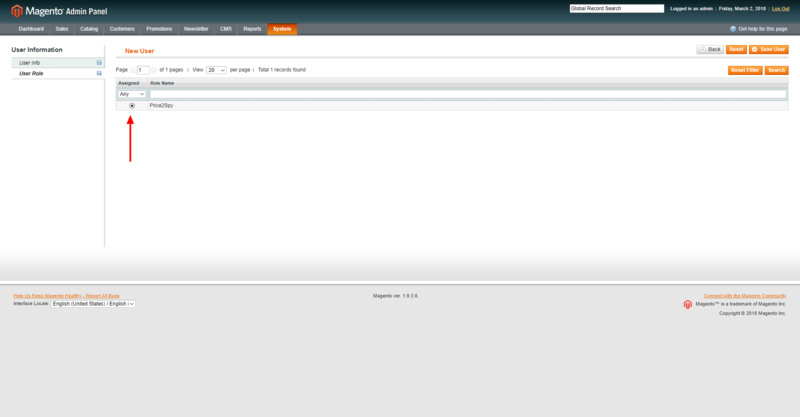Click save icon beside User Info tab
Viewport: 800px width, 417px height.
99,63
